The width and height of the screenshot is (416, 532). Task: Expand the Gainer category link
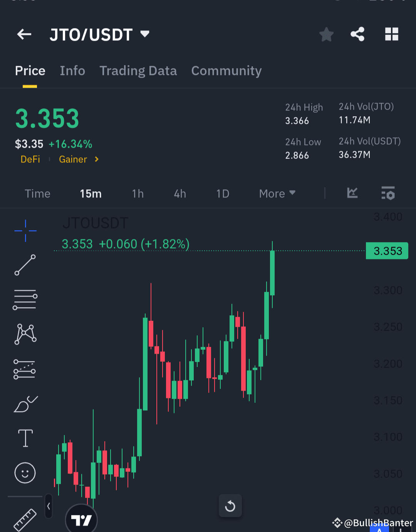(78, 159)
